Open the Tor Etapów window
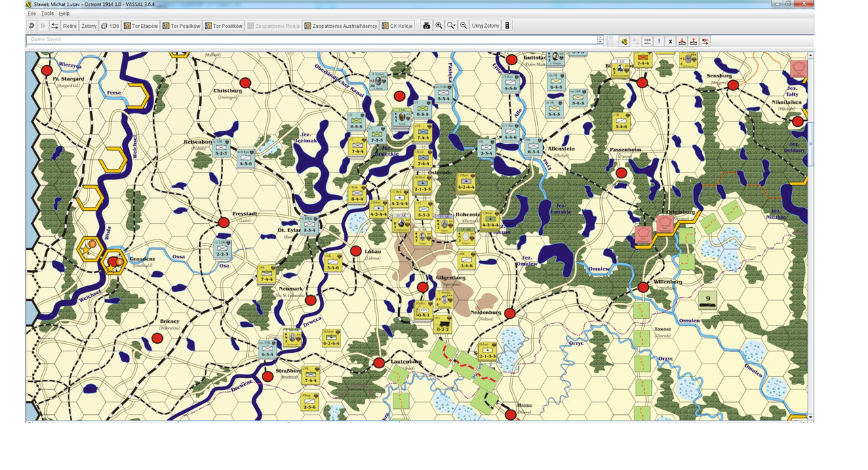 click(140, 26)
